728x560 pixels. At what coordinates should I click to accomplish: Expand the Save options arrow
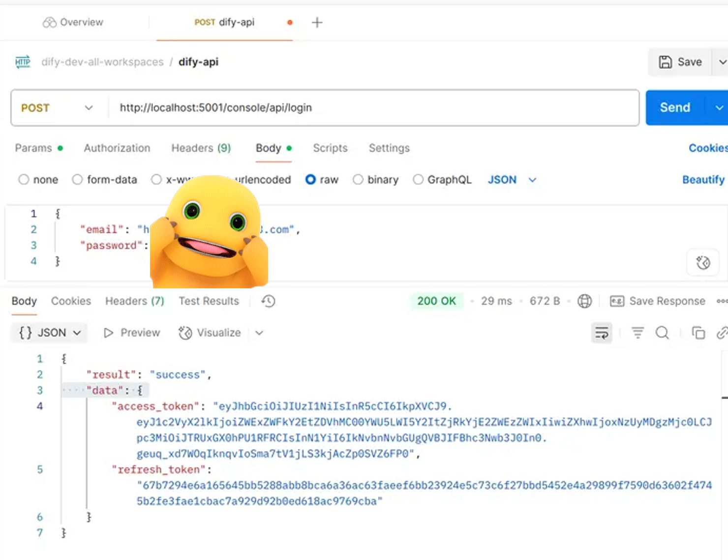[722, 62]
